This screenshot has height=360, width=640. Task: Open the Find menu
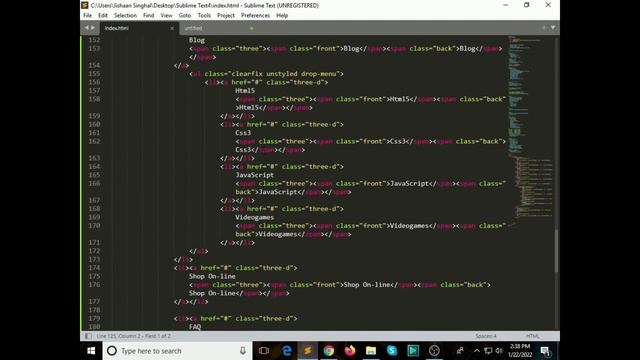pos(148,16)
